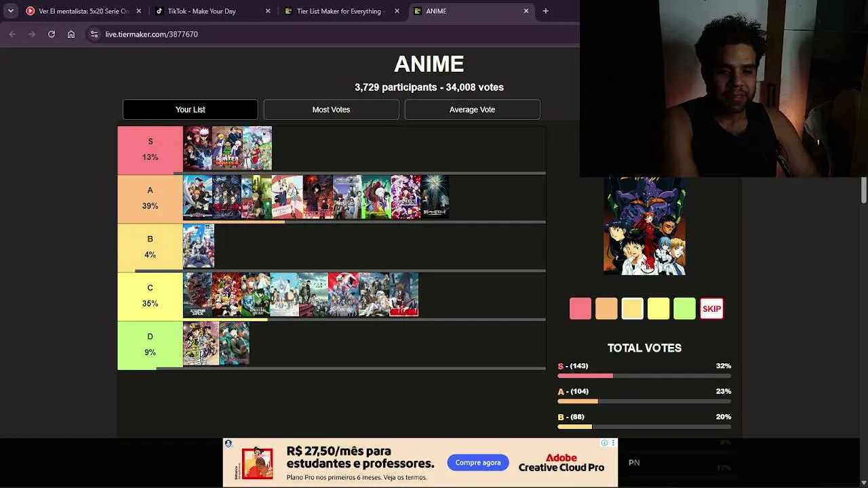Viewport: 868px width, 488px height.
Task: Click the Compre agora ad button
Action: tap(478, 463)
